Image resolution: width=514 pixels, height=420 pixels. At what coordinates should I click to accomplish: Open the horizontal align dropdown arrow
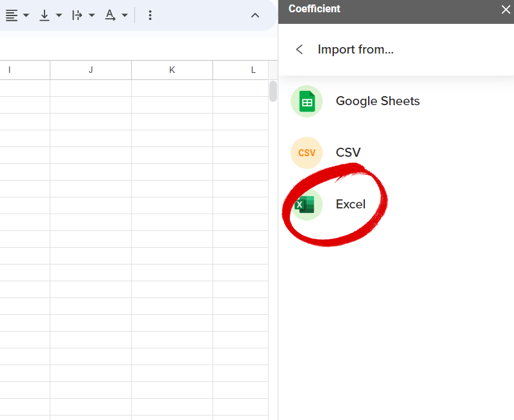(26, 15)
